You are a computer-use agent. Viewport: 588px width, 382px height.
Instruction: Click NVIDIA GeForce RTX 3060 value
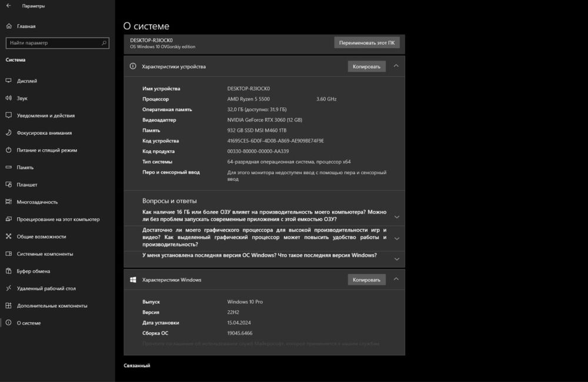pyautogui.click(x=265, y=119)
